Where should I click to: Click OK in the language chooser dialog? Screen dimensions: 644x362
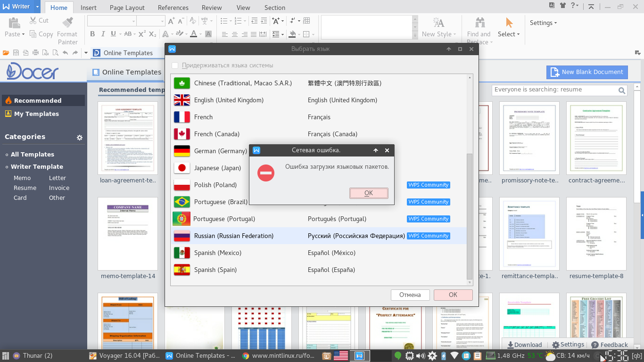click(453, 295)
